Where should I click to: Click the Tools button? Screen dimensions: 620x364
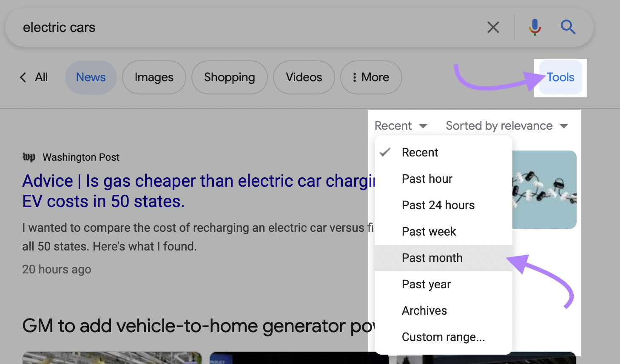tap(560, 77)
